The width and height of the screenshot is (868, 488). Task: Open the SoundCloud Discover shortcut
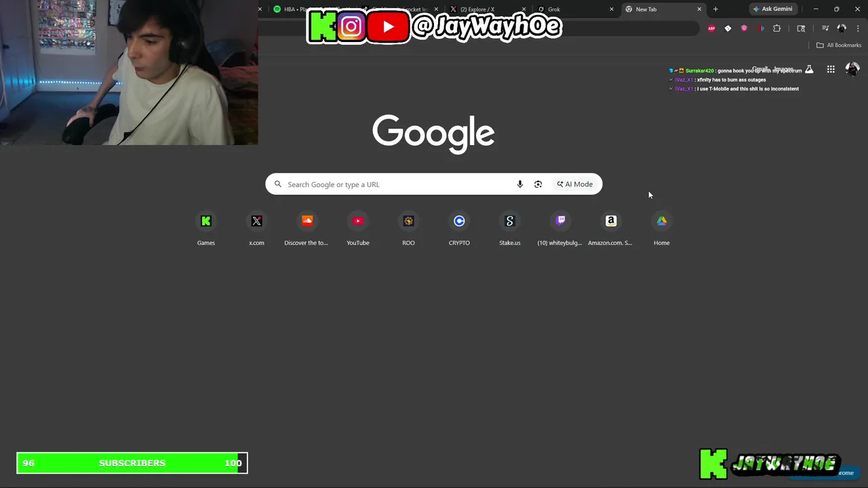(307, 230)
